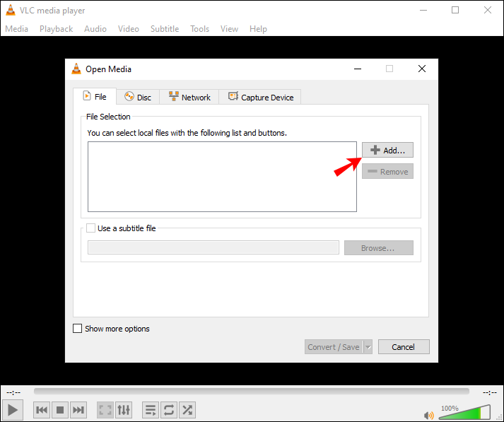Set volume with the green volume slider
Viewport: 504px width, 422px height.
pos(464,412)
